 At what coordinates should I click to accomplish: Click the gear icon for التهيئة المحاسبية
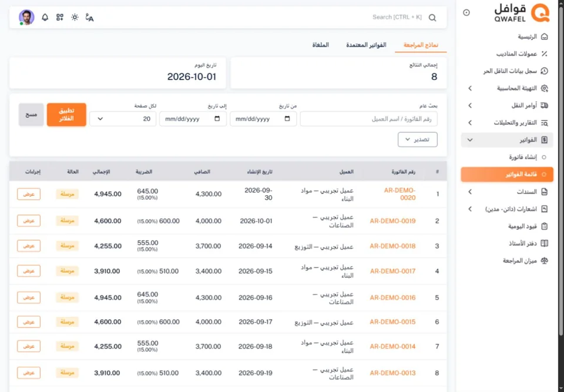pos(545,89)
